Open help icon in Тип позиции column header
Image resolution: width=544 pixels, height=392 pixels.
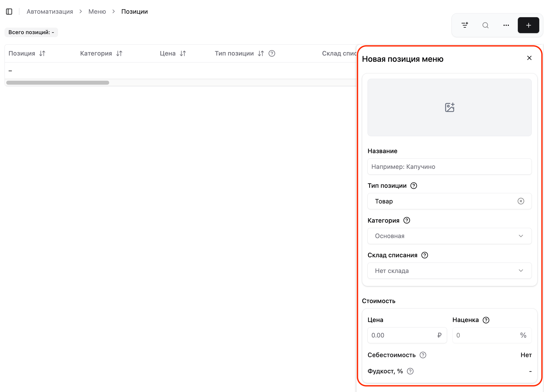(272, 54)
